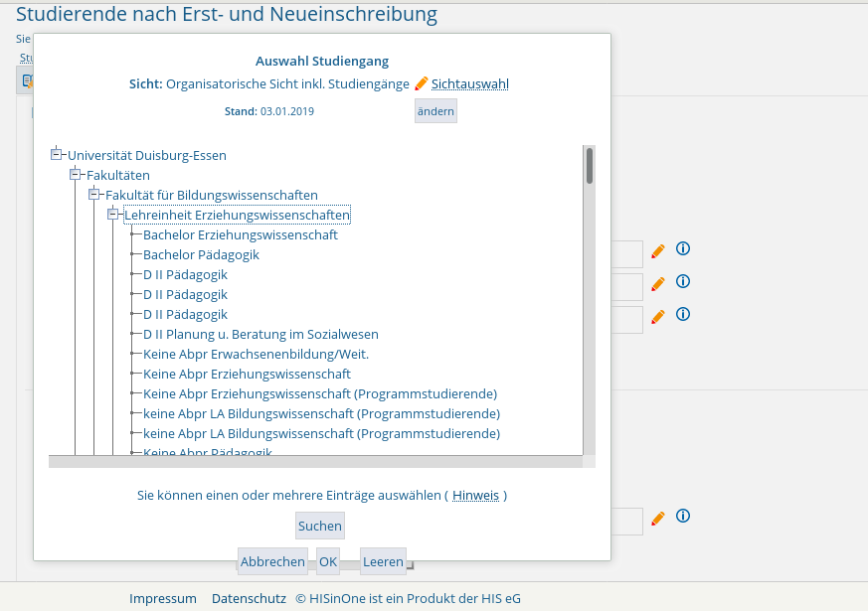Click the vertical scrollbar thumb in tree

[590, 165]
